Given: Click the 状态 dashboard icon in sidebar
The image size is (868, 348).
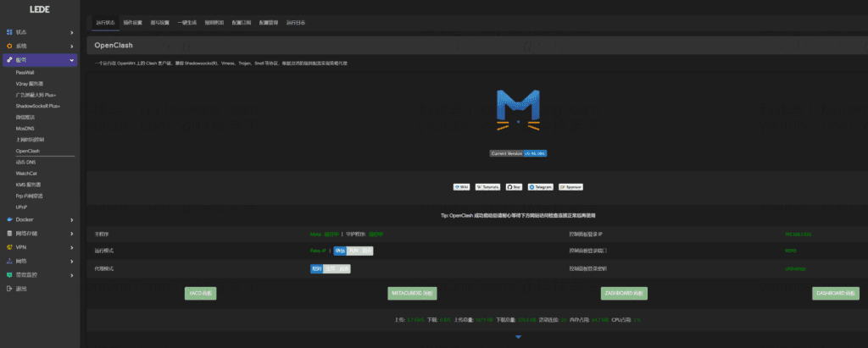Looking at the screenshot, I should 9,32.
